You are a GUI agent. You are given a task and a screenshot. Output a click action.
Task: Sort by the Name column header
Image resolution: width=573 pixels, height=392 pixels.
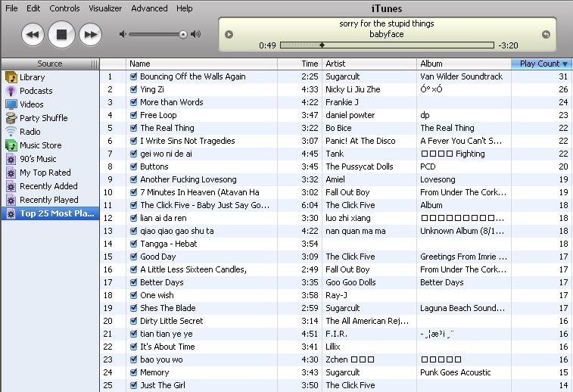click(201, 64)
